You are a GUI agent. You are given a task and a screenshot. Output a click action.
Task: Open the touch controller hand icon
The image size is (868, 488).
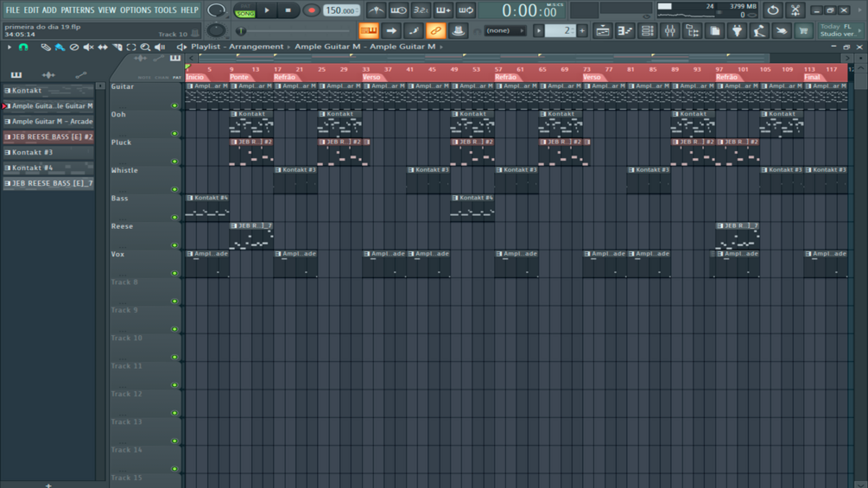point(781,31)
